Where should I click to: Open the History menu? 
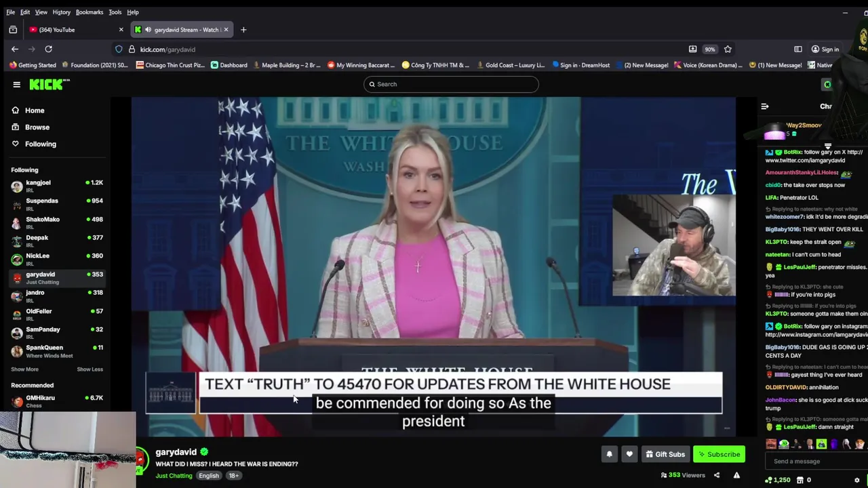click(x=62, y=12)
